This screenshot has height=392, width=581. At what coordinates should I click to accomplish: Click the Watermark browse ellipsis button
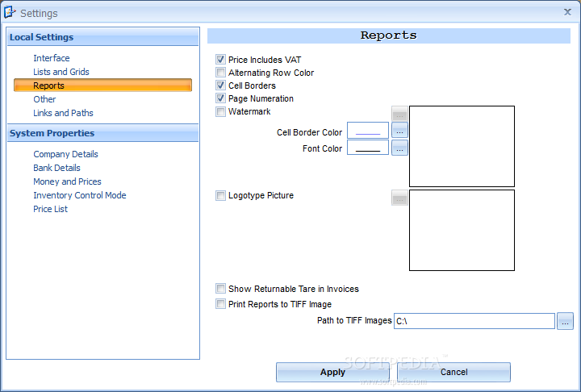pyautogui.click(x=399, y=114)
